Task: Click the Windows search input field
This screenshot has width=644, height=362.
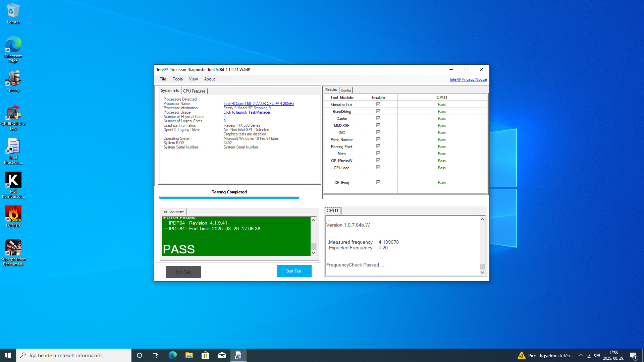Action: 74,355
